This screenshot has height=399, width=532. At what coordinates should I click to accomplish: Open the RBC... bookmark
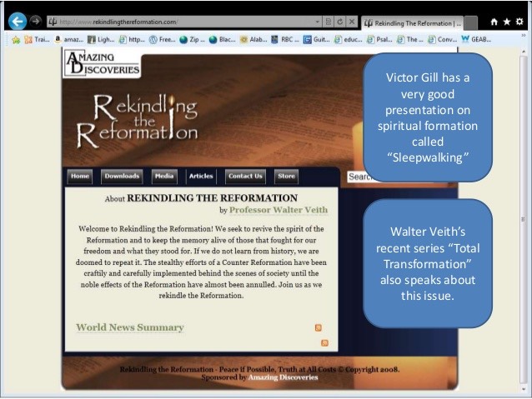pyautogui.click(x=285, y=40)
